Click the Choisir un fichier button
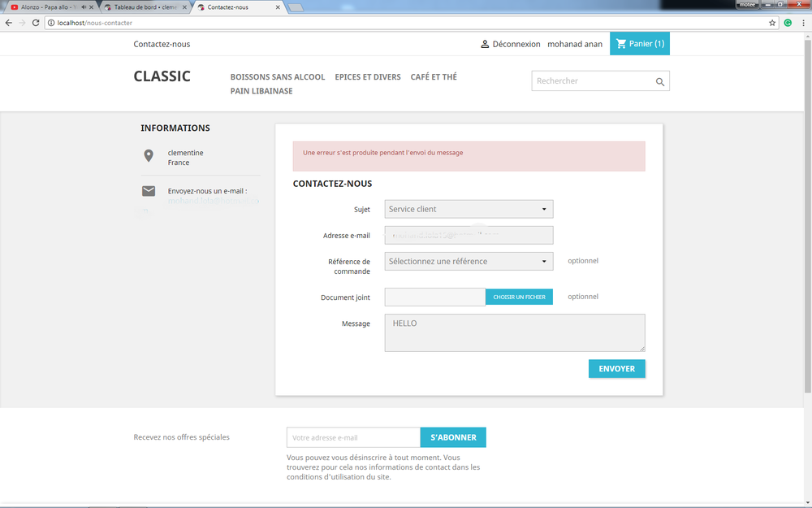 519,297
